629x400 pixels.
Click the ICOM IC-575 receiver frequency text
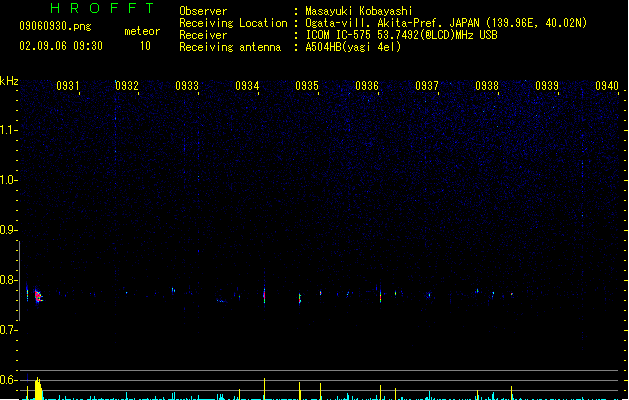click(x=402, y=35)
